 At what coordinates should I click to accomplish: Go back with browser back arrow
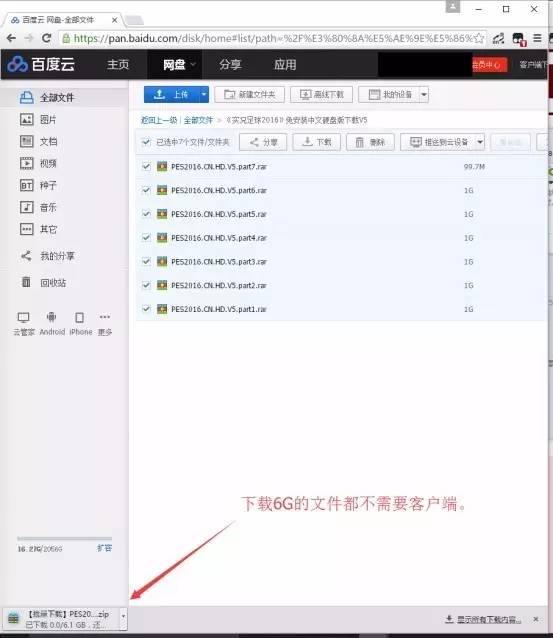(x=11, y=38)
